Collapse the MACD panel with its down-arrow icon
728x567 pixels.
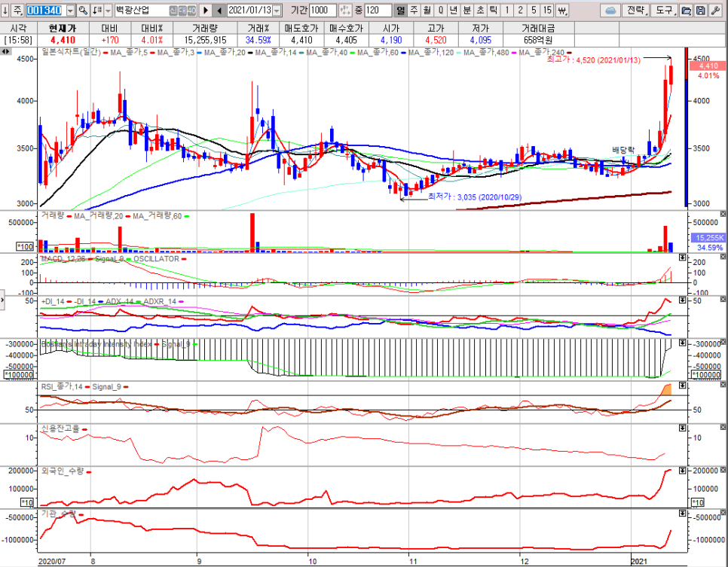(x=683, y=257)
